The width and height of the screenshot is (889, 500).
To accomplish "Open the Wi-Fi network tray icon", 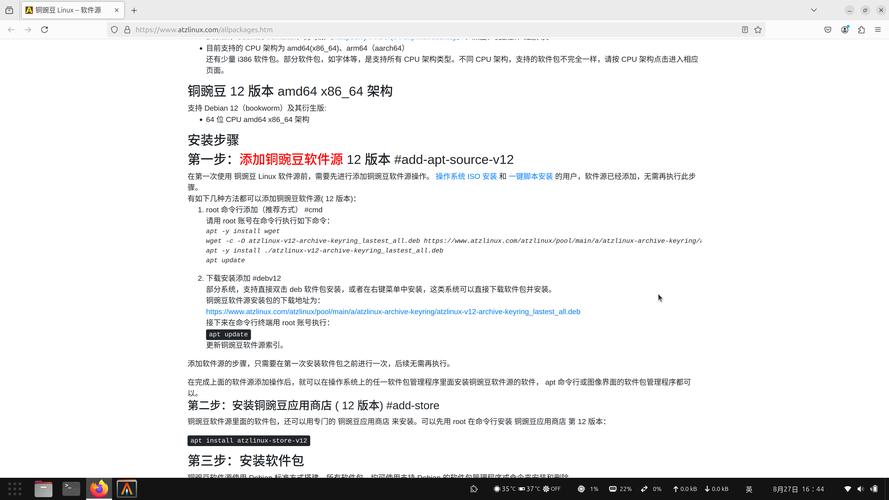I will pyautogui.click(x=848, y=489).
